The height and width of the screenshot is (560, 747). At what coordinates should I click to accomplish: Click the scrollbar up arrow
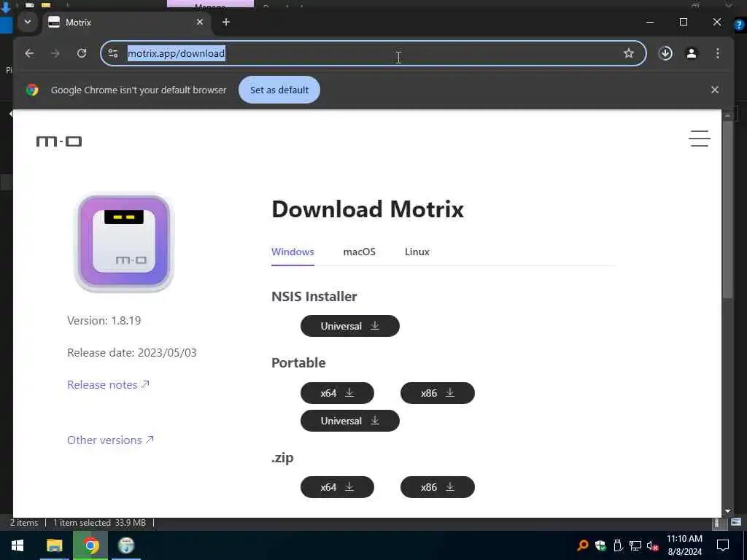click(727, 114)
